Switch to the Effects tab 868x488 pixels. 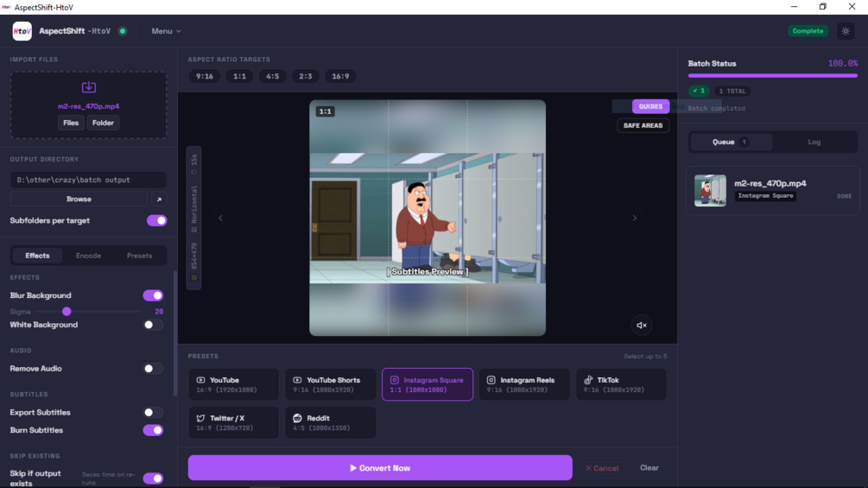(x=37, y=256)
